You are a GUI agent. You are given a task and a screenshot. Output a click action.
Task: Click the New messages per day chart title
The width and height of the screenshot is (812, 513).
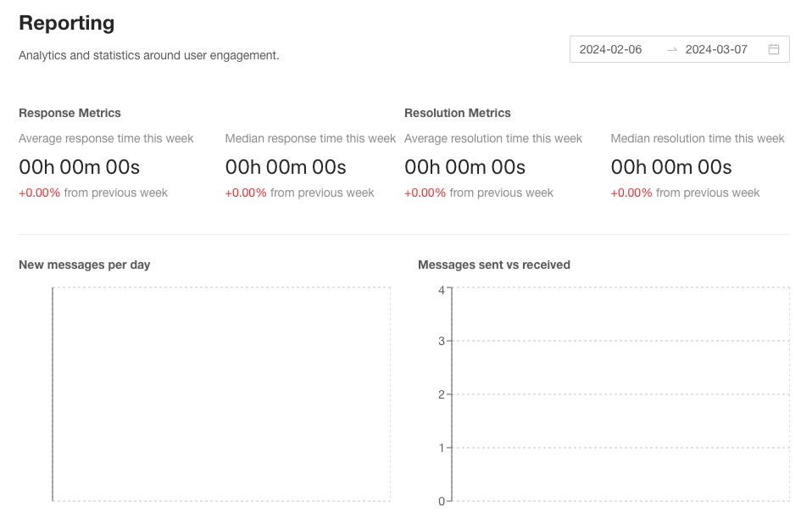click(84, 265)
